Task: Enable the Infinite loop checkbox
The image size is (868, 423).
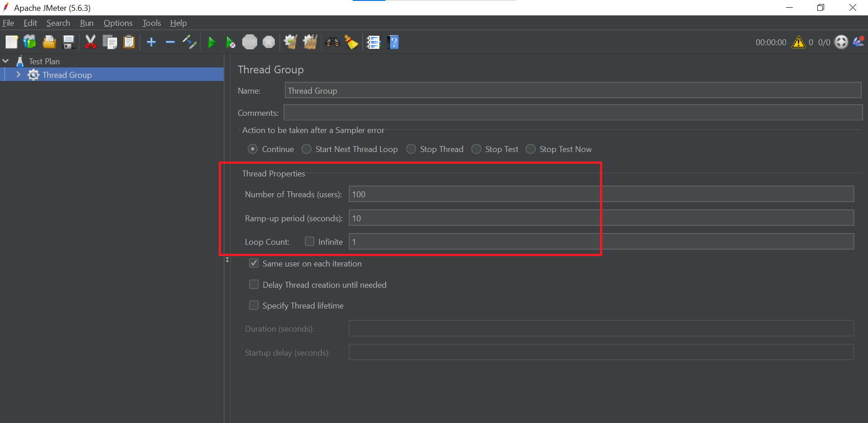Action: point(310,242)
